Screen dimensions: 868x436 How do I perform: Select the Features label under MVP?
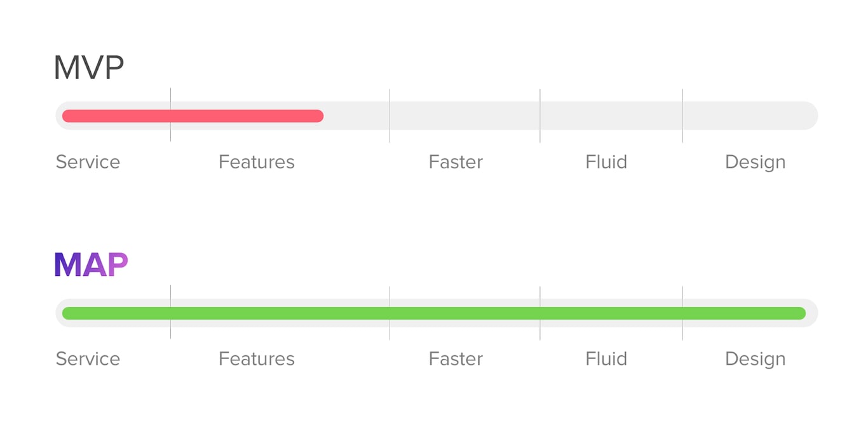point(256,162)
